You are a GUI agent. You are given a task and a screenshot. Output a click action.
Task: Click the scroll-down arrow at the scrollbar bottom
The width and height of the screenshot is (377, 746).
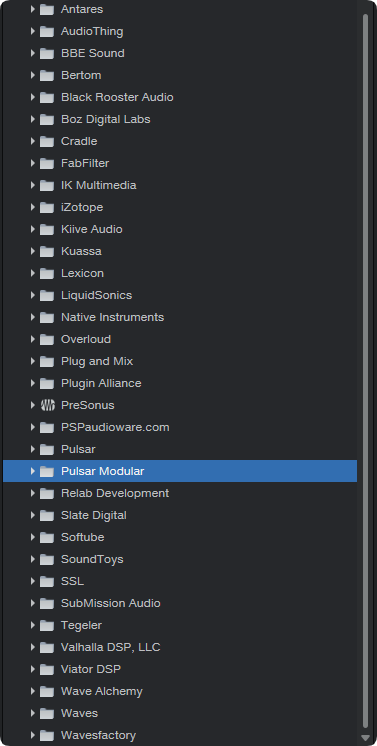click(x=366, y=738)
